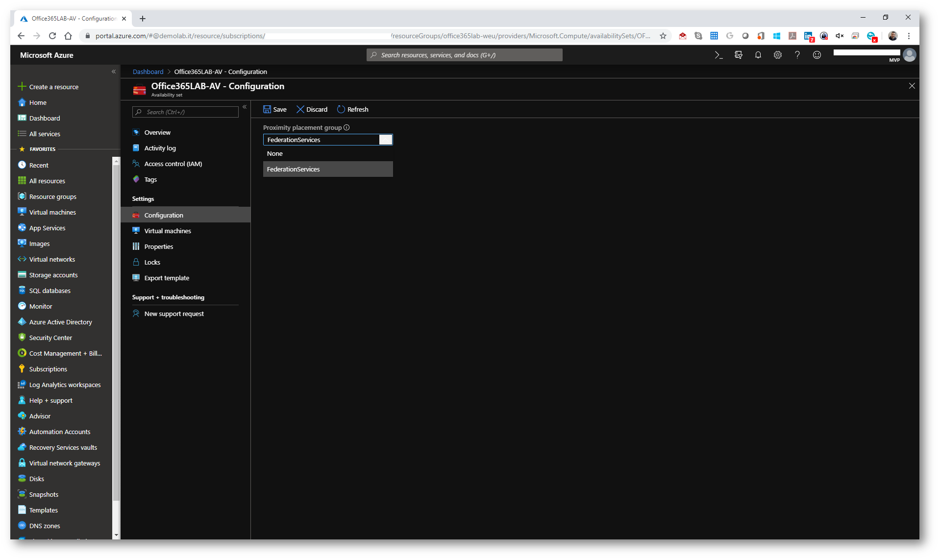Open All services in sidebar
940x560 pixels.
click(45, 134)
